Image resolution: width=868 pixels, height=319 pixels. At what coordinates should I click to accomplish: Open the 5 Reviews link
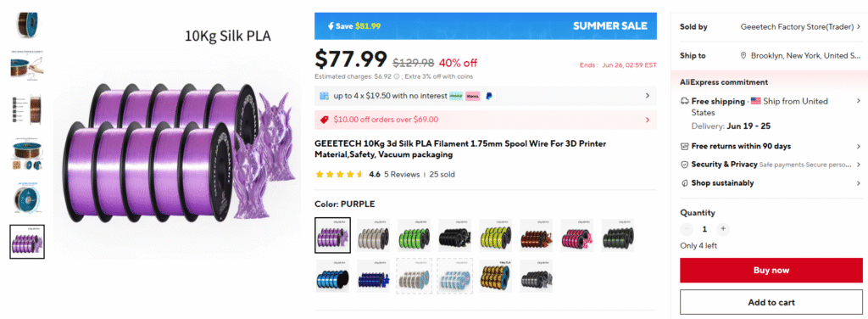pyautogui.click(x=402, y=175)
